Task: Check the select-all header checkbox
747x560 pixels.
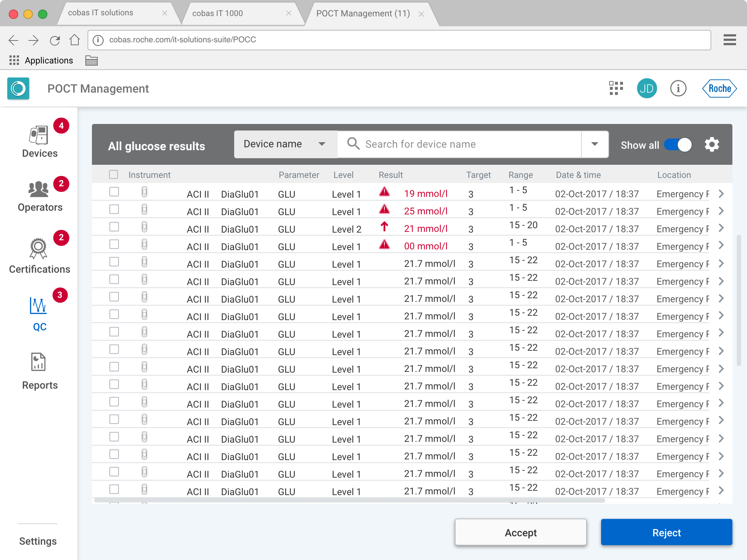Action: (114, 175)
